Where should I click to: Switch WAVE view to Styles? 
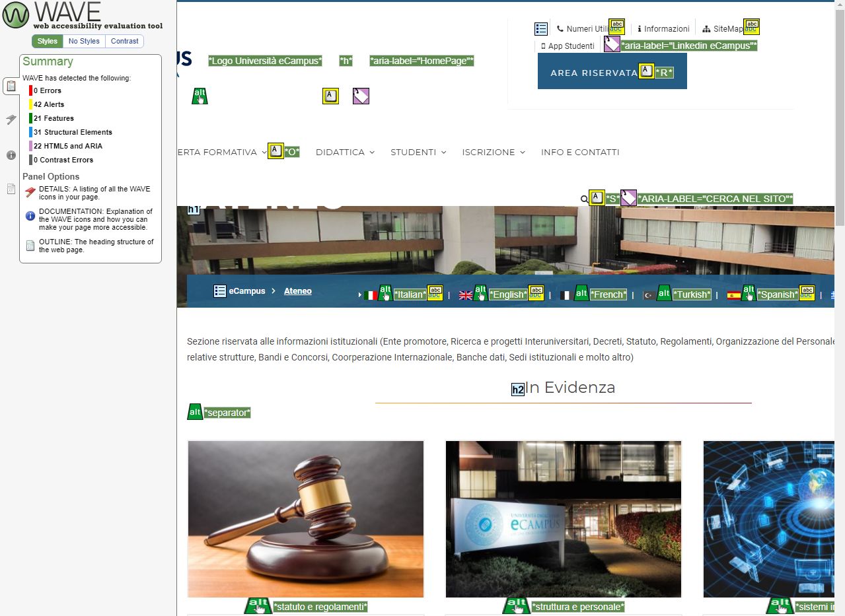point(48,41)
